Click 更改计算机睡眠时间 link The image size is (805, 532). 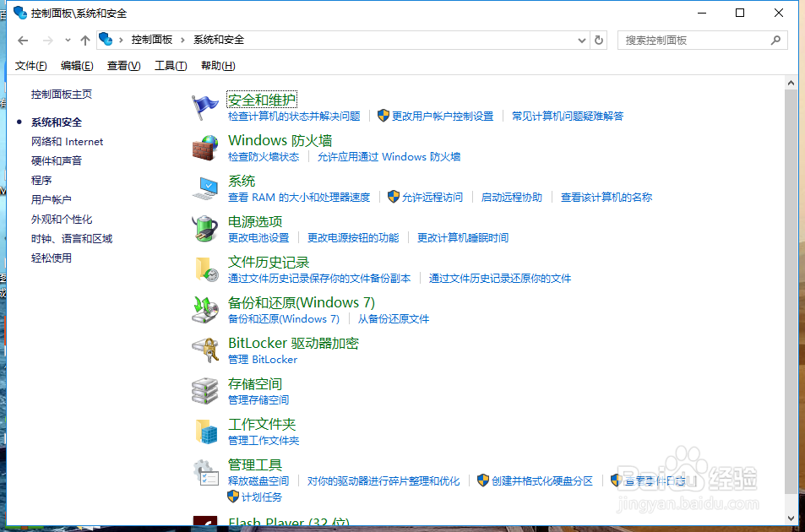coord(463,237)
